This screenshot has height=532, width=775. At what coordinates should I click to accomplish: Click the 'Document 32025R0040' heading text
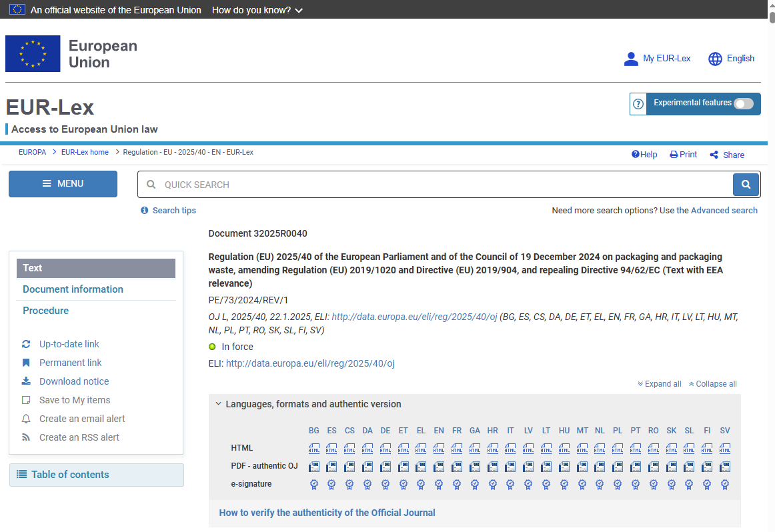point(257,233)
